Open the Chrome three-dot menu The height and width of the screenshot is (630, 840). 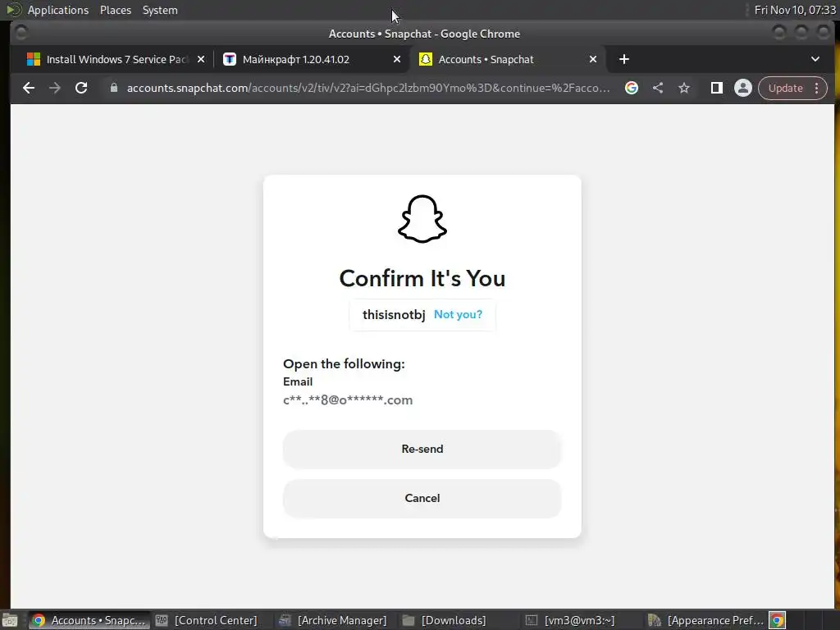(817, 88)
